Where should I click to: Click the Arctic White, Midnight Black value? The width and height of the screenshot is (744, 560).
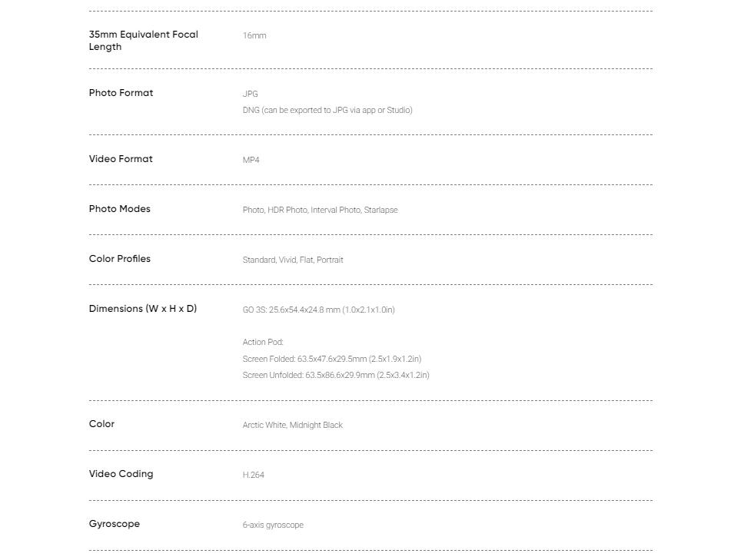[x=293, y=425]
